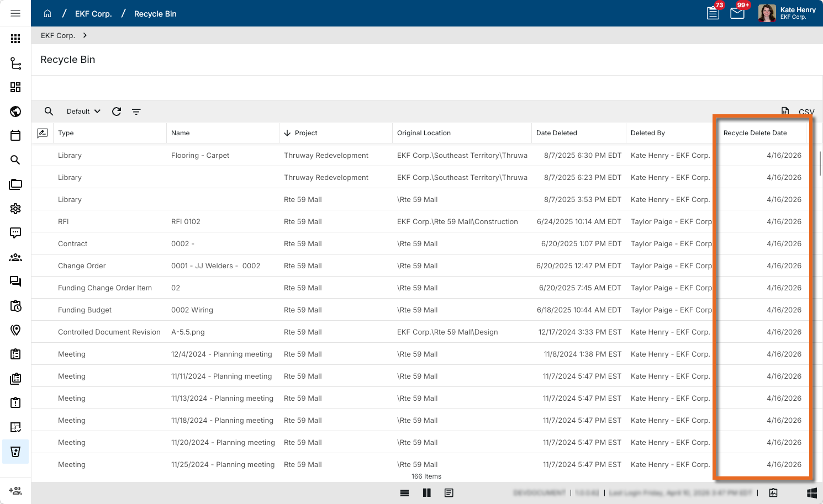
Task: Click the home icon in breadcrumb
Action: (x=48, y=13)
